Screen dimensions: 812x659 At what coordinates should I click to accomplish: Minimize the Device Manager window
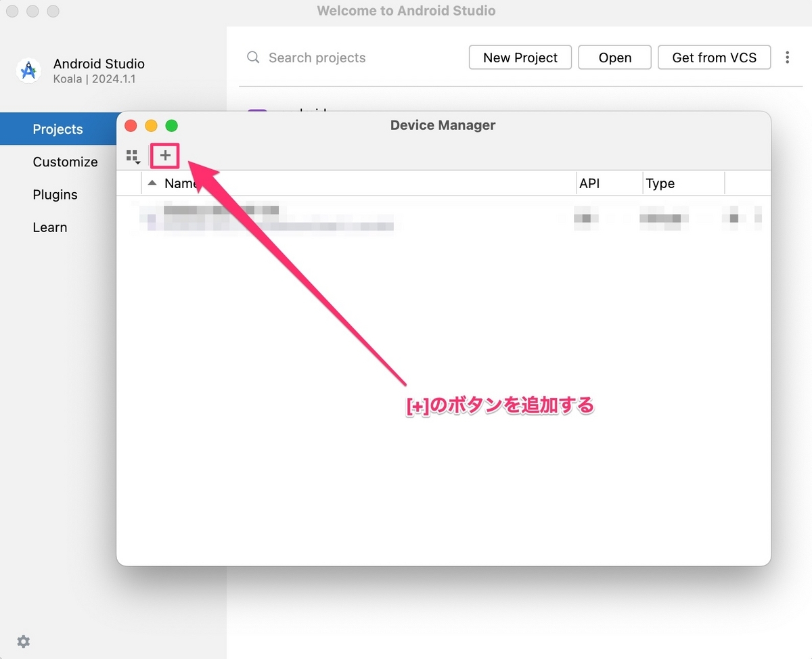tap(152, 125)
